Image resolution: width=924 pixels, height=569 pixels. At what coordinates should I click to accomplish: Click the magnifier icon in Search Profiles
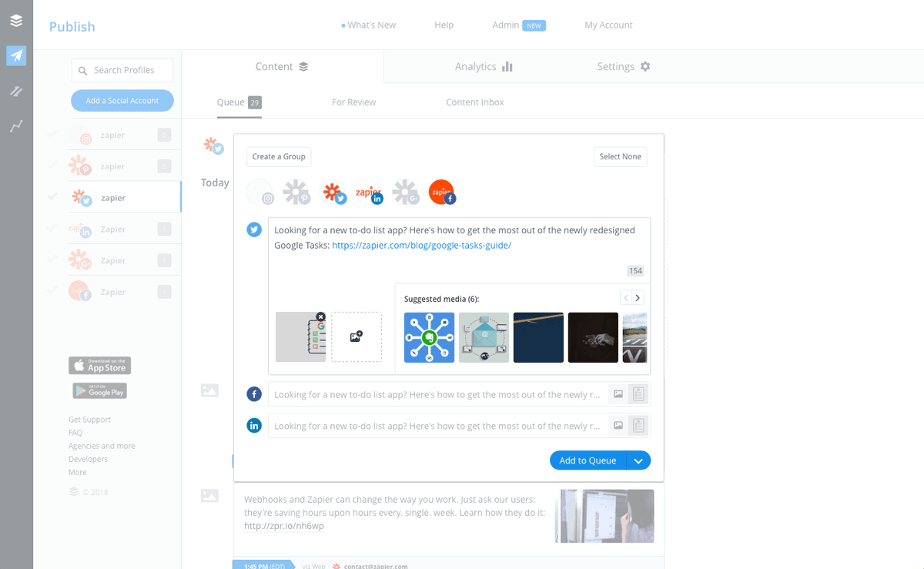click(83, 70)
